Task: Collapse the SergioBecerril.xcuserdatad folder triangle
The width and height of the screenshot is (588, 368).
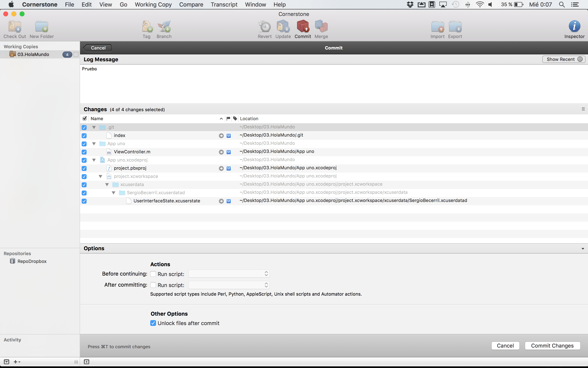Action: click(x=114, y=193)
